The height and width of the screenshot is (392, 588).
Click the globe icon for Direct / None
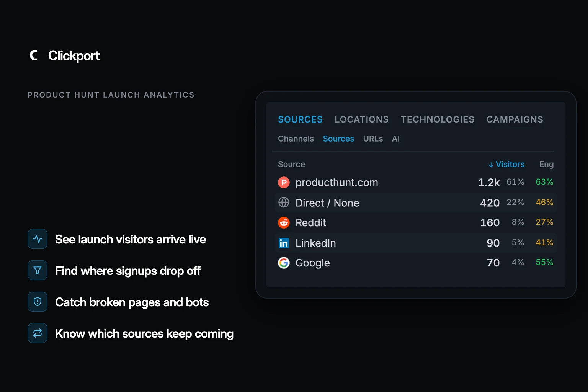point(284,202)
